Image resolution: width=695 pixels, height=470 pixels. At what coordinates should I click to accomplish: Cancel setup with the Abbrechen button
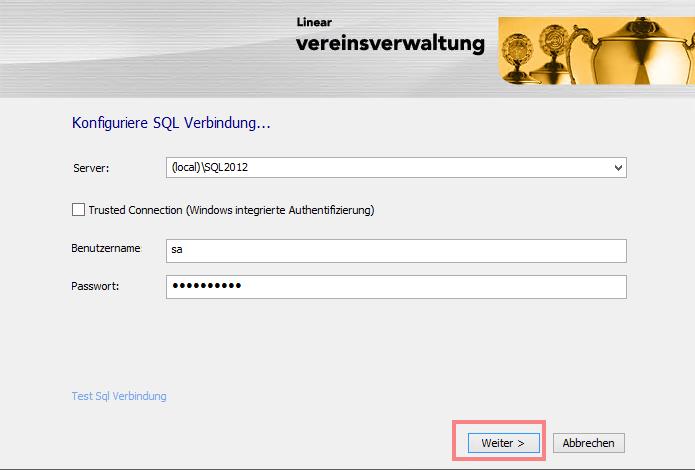589,443
